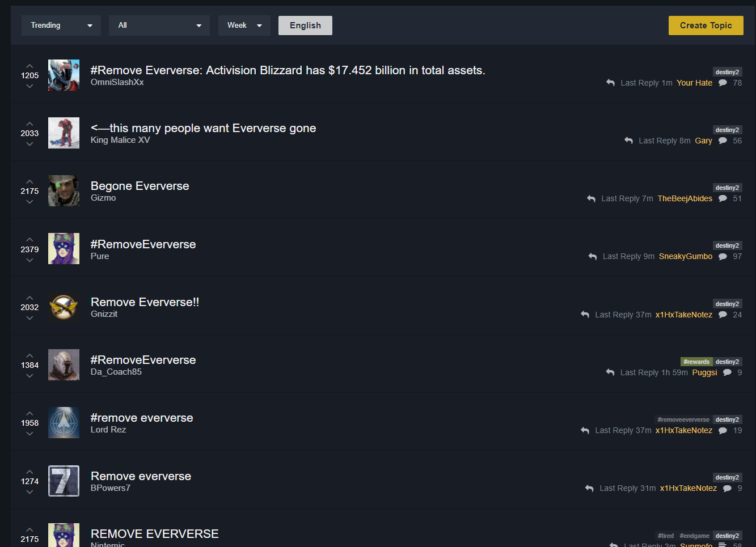Upvote the Begone Eververse topic
This screenshot has width=756, height=547.
click(29, 181)
